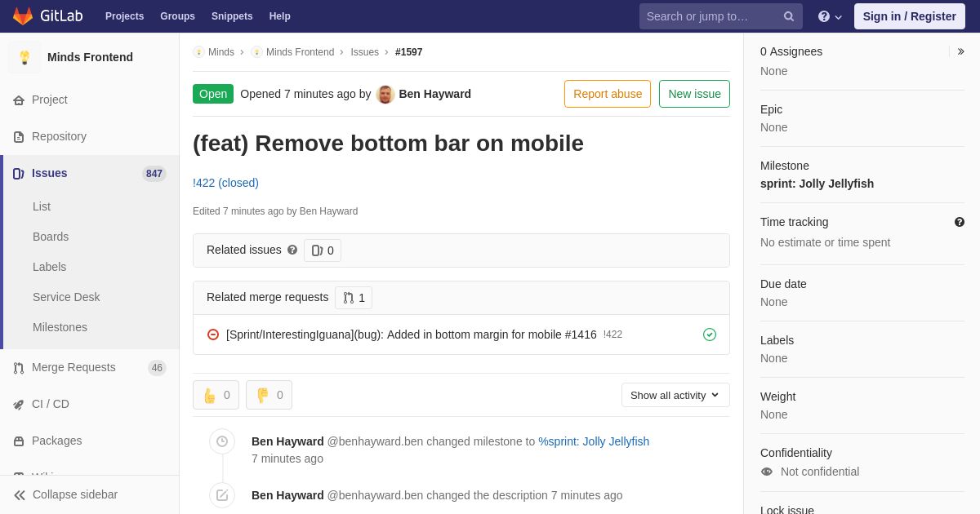Click the Collapse sidebar double-chevron icon
This screenshot has width=980, height=514.
[x=20, y=495]
